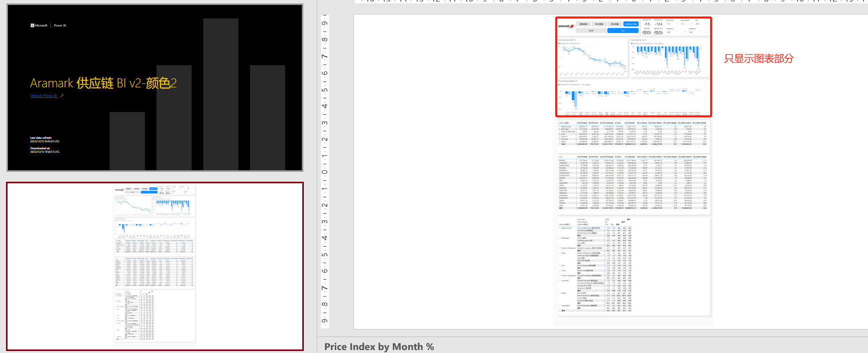
Task: Open the City dropdown slicer
Action: (x=702, y=24)
